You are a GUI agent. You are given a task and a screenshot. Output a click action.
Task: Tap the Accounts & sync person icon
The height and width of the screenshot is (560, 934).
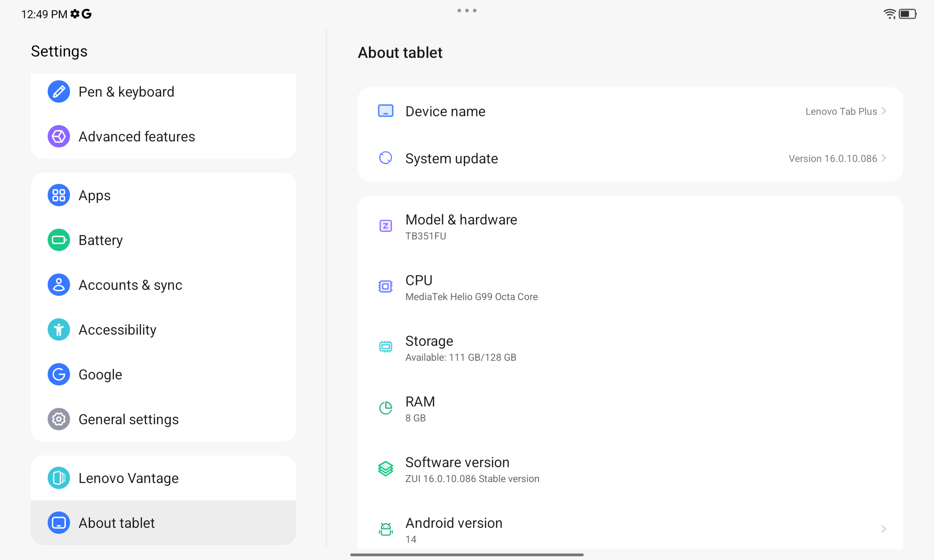click(59, 285)
